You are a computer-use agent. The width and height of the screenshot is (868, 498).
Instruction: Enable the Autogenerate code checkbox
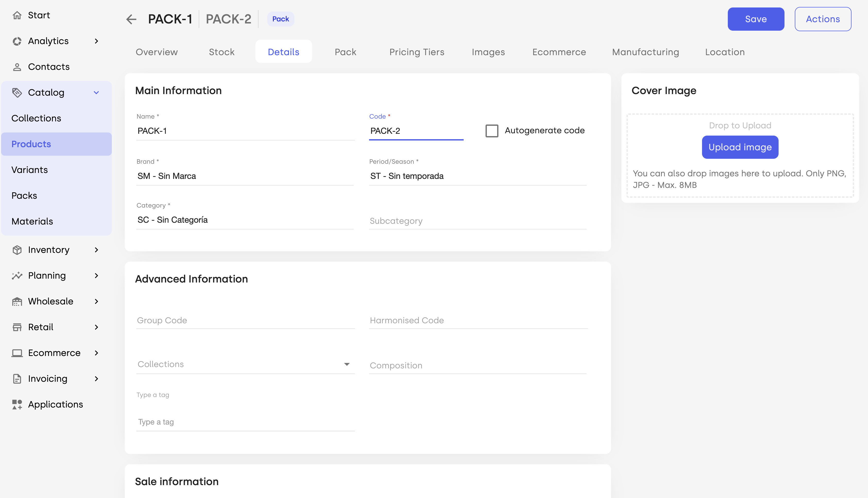(x=492, y=131)
